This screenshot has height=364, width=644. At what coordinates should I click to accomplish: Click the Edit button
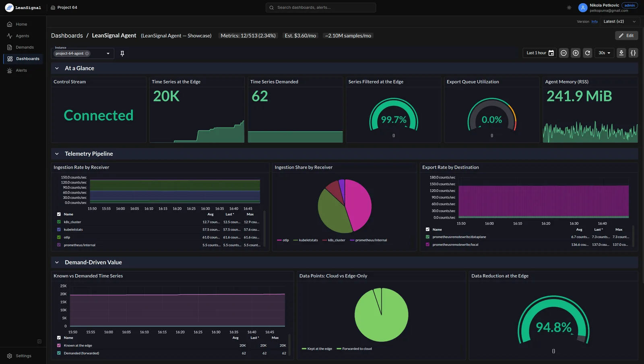point(626,36)
